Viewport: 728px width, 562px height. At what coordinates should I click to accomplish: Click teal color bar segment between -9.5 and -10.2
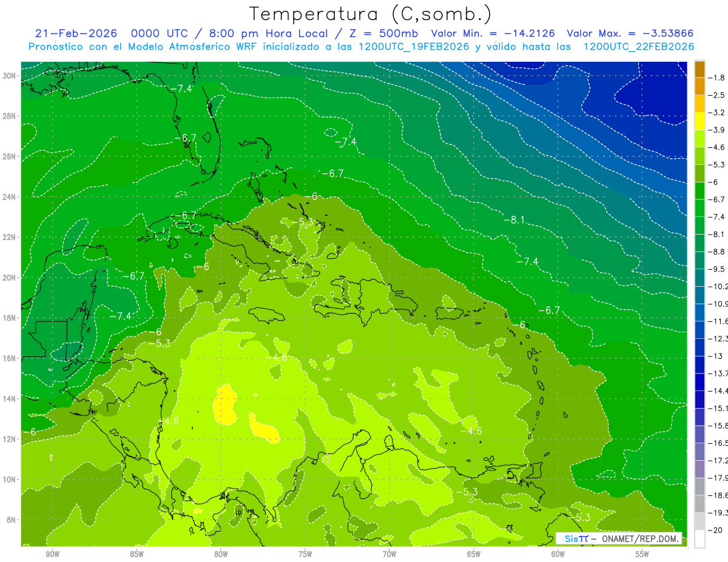(699, 278)
